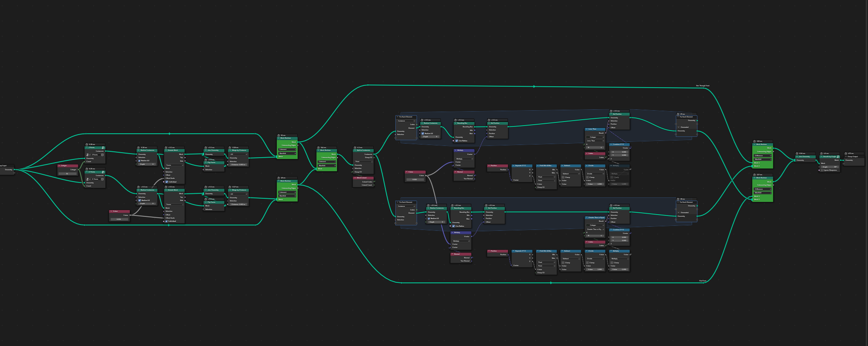Select the Mesh Island node header
This screenshot has height=346, width=868.
363,178
